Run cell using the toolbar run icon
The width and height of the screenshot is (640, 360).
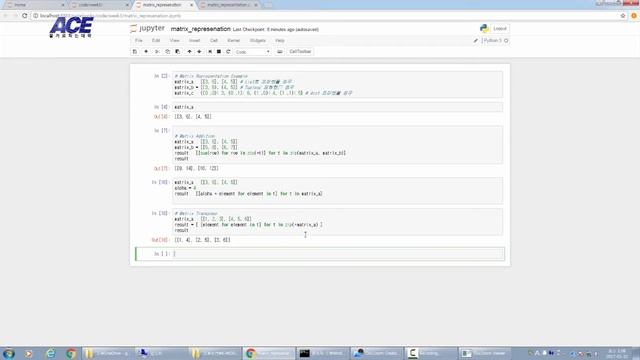[210, 52]
